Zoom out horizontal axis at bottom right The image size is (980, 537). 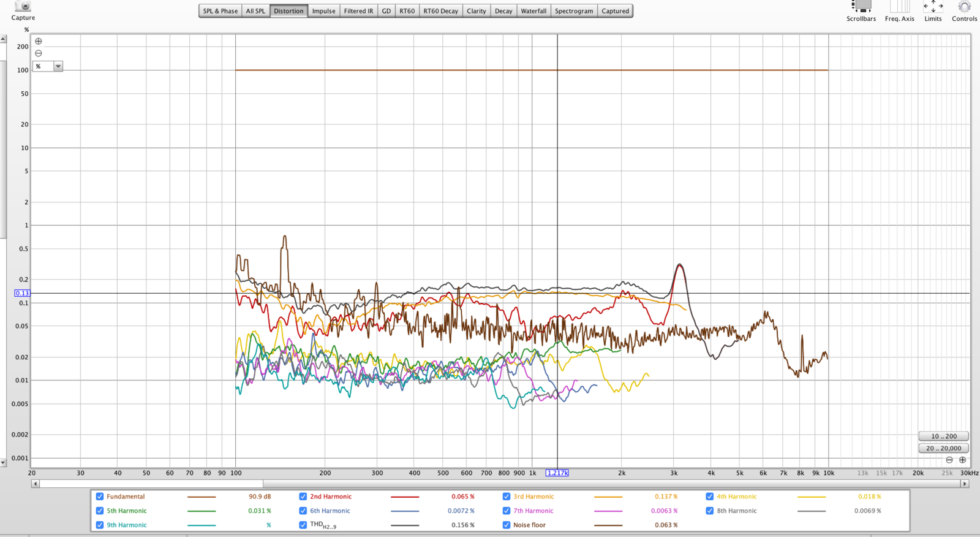tap(949, 460)
